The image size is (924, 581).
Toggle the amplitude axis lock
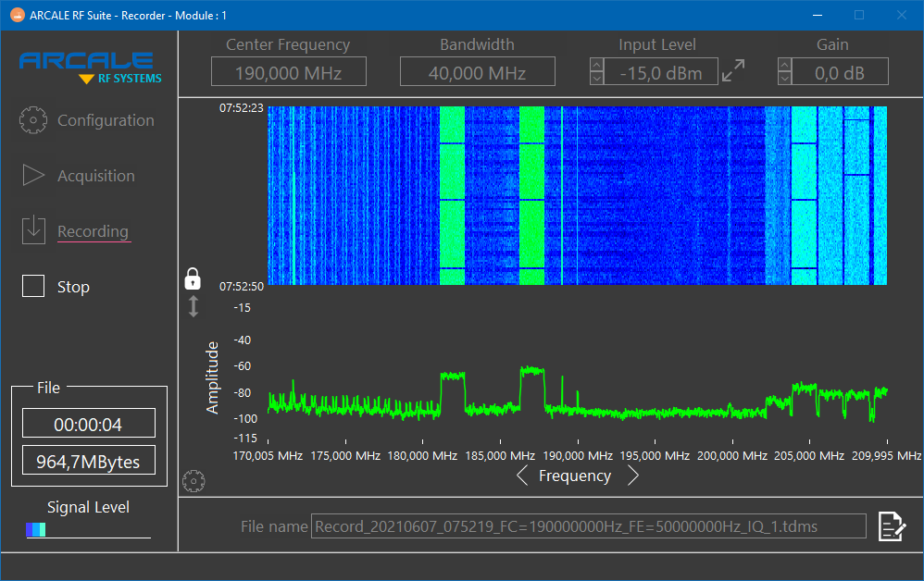193,278
